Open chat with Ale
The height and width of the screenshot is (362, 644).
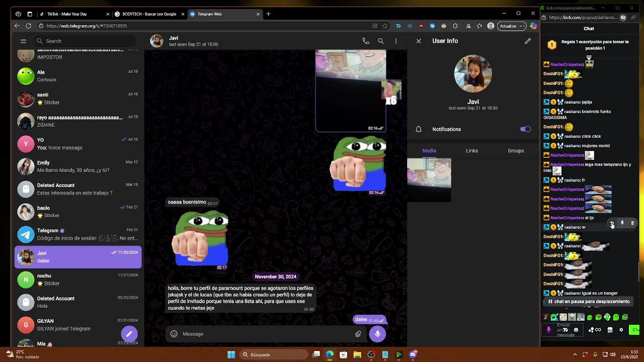tap(78, 76)
